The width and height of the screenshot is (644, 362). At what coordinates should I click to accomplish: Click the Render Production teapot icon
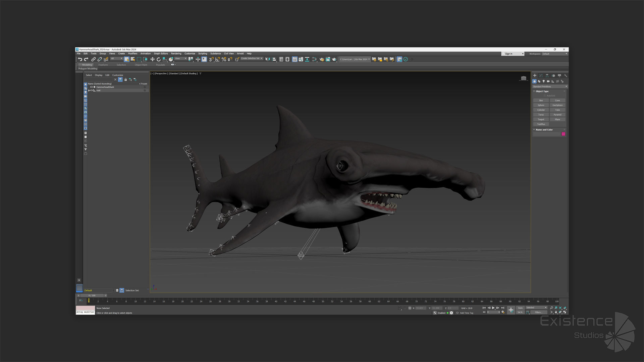coord(334,59)
